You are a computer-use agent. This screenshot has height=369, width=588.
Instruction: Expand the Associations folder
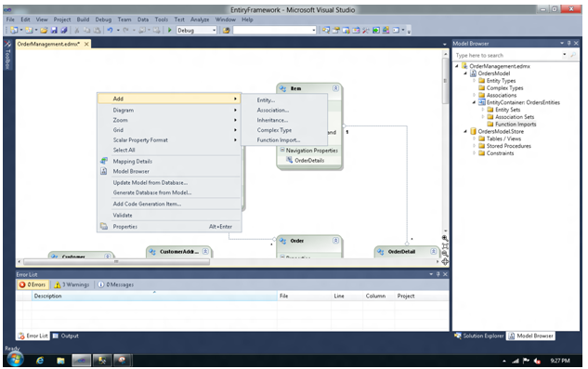474,95
